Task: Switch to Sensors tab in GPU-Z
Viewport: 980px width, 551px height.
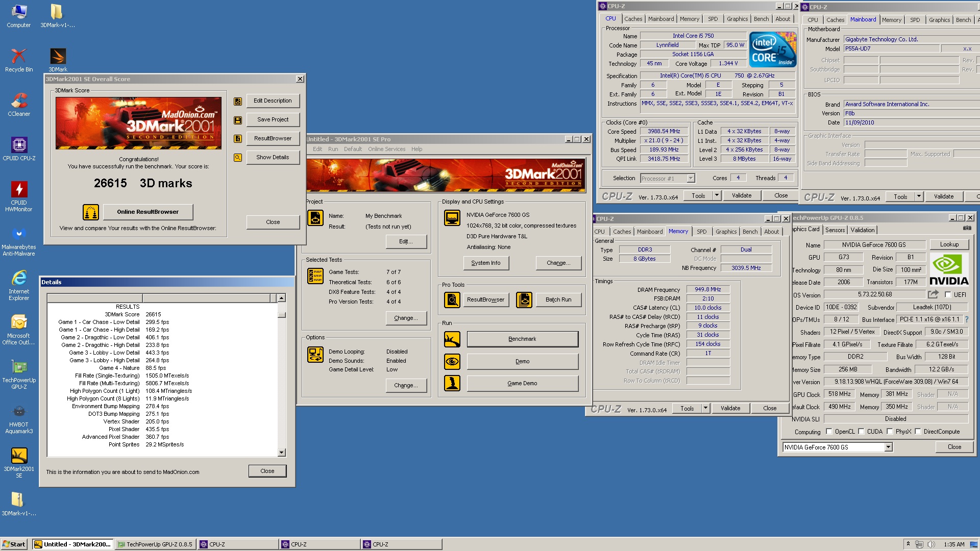Action: 835,230
